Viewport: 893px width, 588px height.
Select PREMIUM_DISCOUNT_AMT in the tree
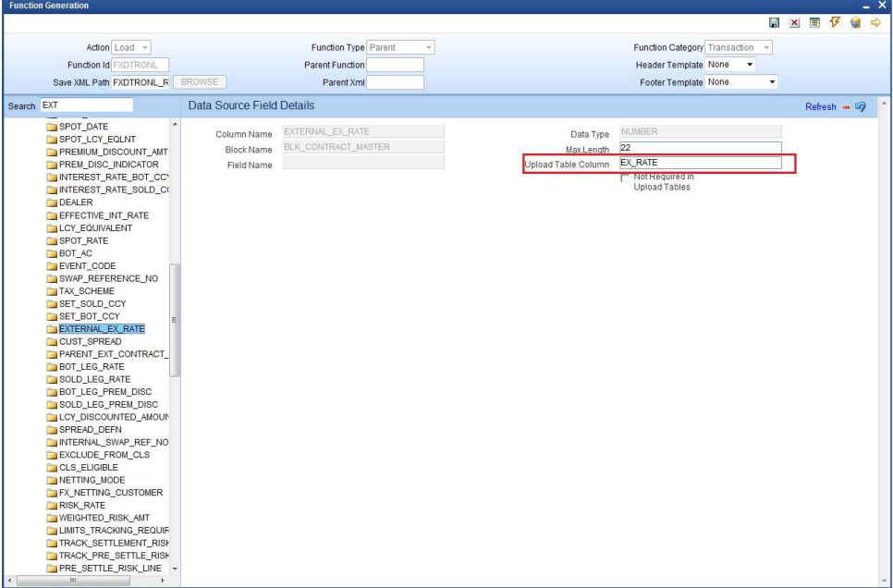click(114, 153)
